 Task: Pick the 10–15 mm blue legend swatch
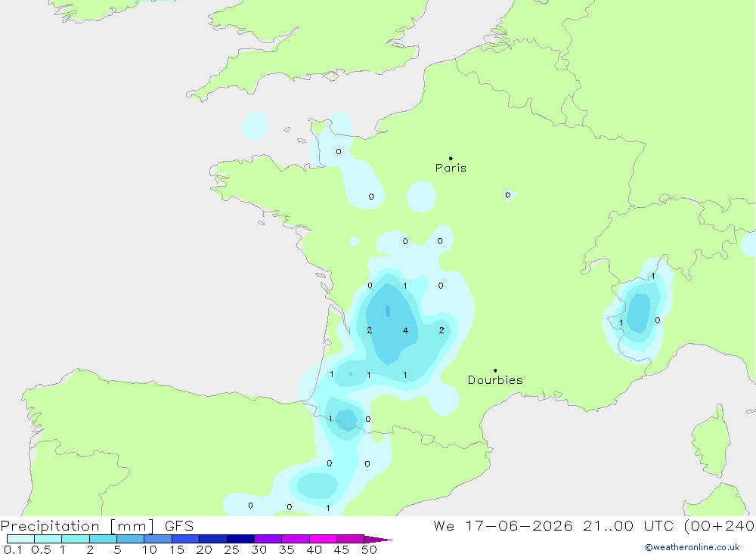pos(158,539)
